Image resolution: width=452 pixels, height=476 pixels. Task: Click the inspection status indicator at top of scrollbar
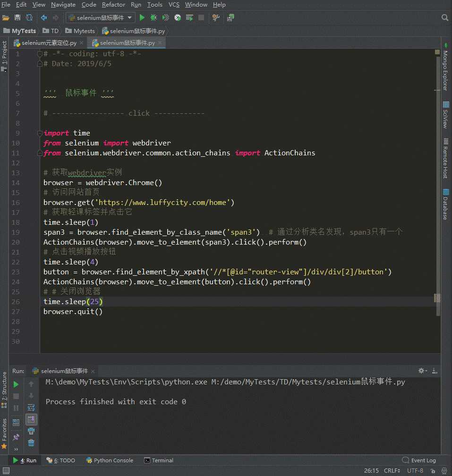(437, 52)
